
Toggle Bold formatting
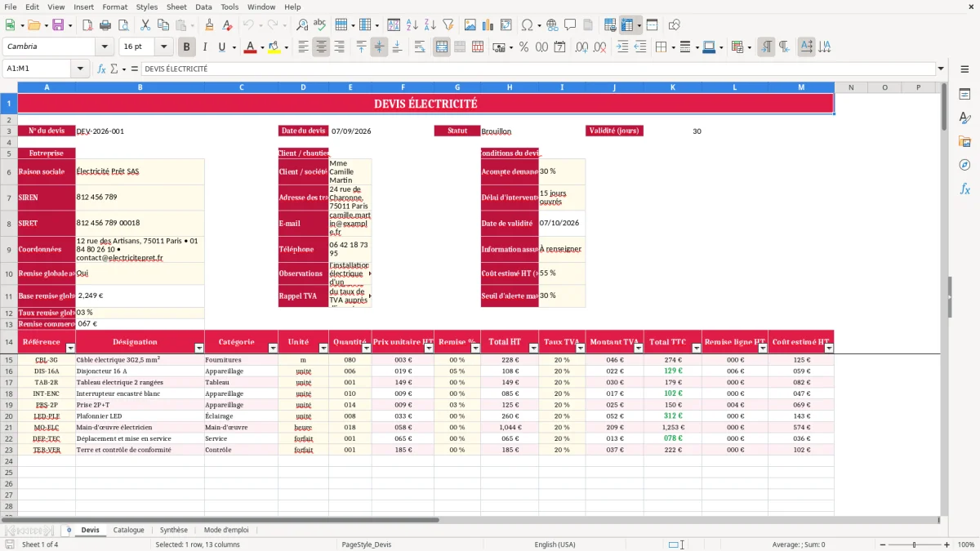(x=186, y=47)
